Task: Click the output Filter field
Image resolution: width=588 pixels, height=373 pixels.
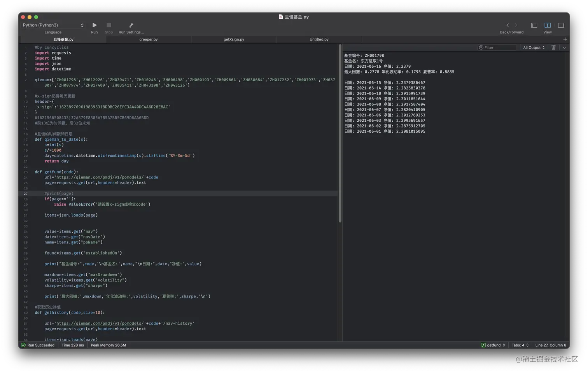Action: 497,47
